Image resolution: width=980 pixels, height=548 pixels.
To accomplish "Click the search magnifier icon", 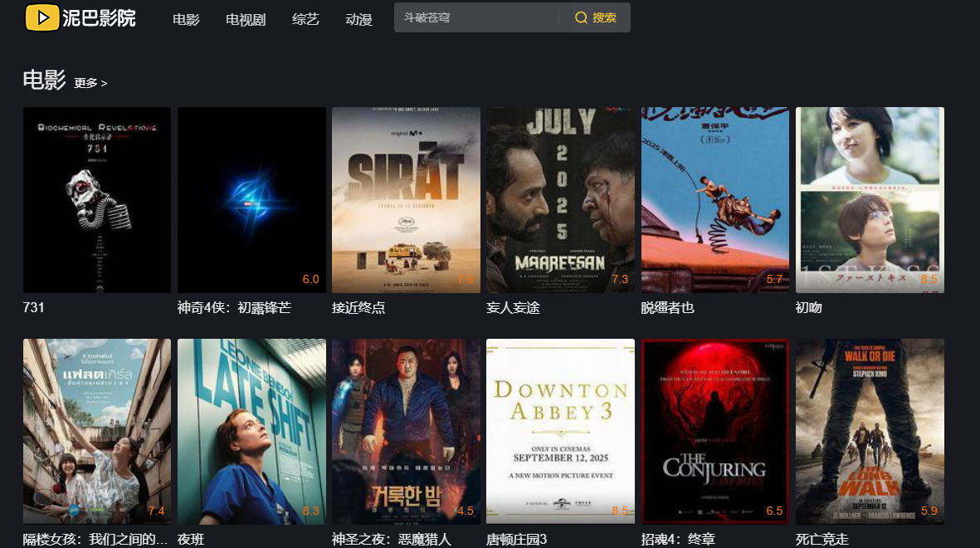I will tap(581, 17).
